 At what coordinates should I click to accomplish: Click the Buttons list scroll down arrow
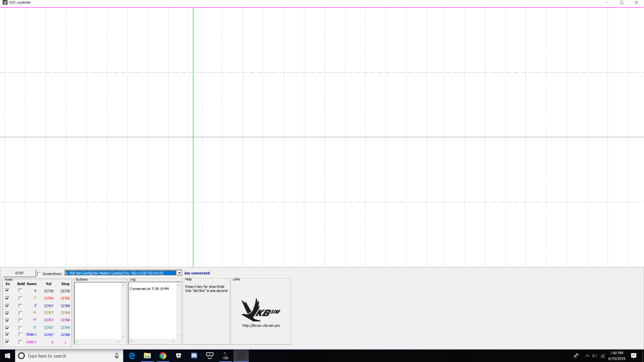click(x=124, y=336)
